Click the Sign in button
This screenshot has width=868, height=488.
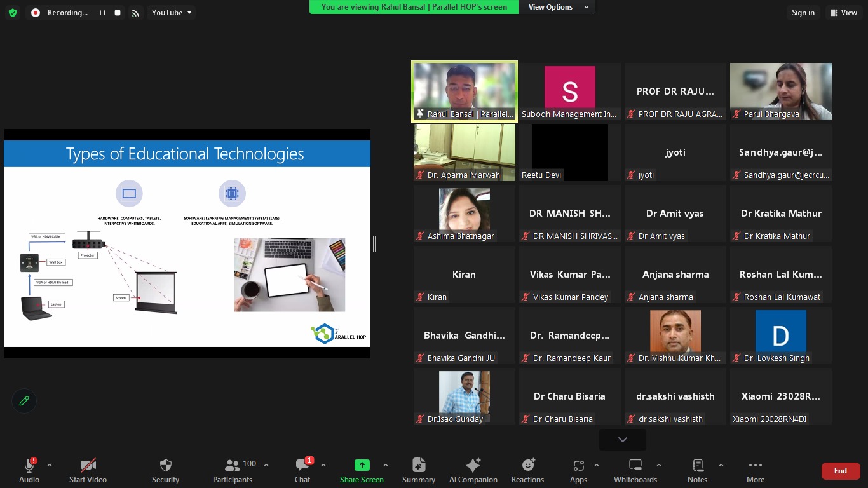(x=803, y=13)
